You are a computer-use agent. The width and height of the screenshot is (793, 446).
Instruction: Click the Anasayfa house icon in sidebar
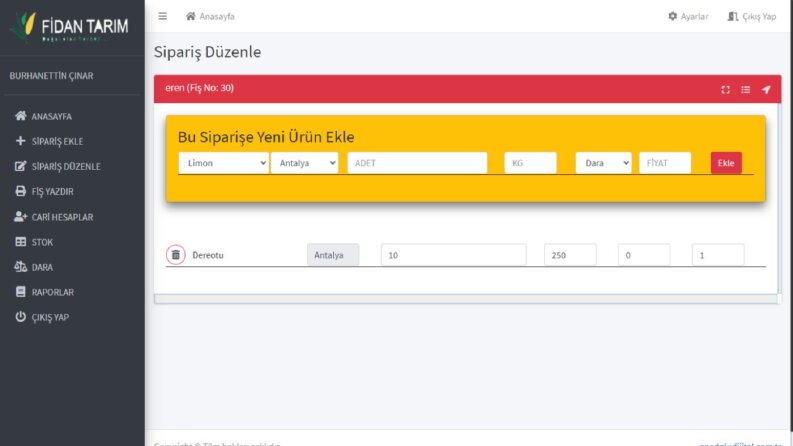20,116
